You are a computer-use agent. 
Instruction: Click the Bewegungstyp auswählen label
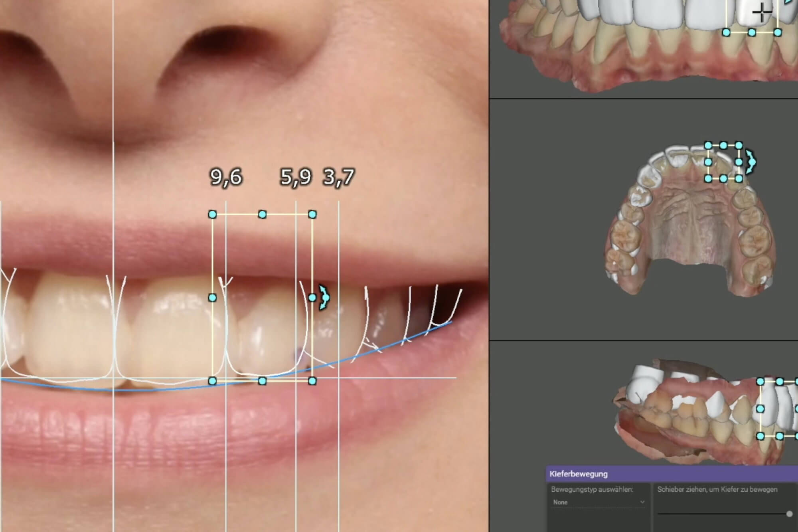pos(592,489)
